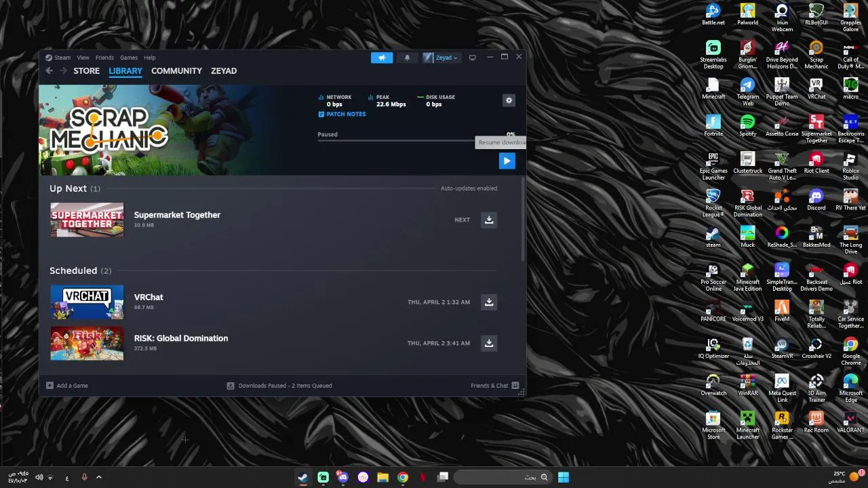Open Discord desktop shortcut

(x=816, y=200)
